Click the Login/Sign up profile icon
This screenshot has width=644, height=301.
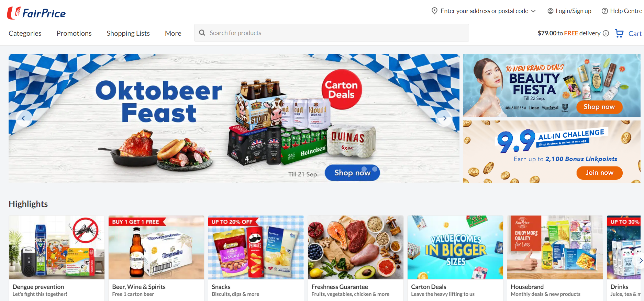(551, 11)
